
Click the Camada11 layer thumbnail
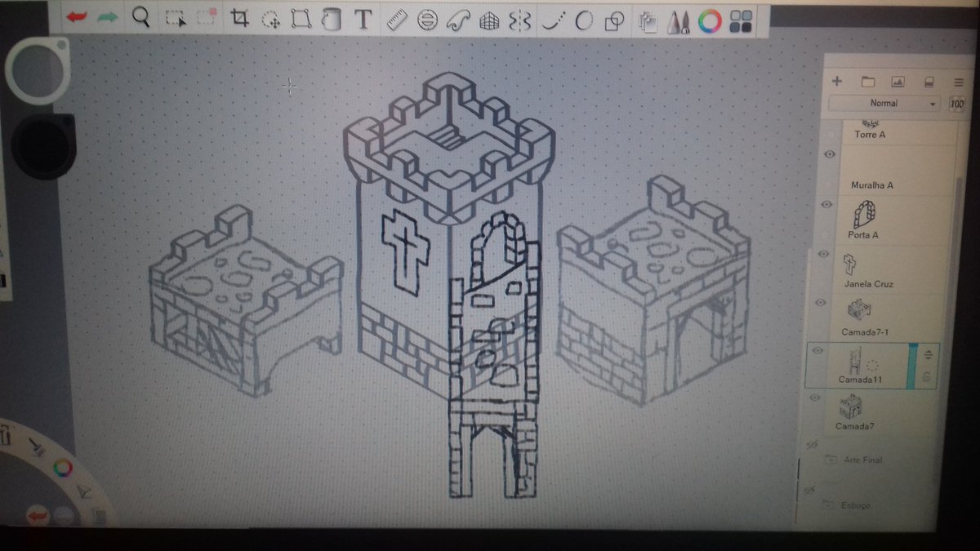[x=855, y=360]
